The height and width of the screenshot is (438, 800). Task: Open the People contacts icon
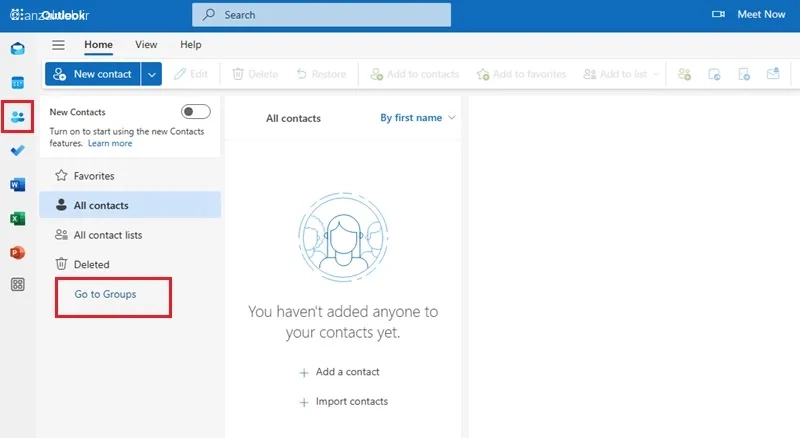17,117
